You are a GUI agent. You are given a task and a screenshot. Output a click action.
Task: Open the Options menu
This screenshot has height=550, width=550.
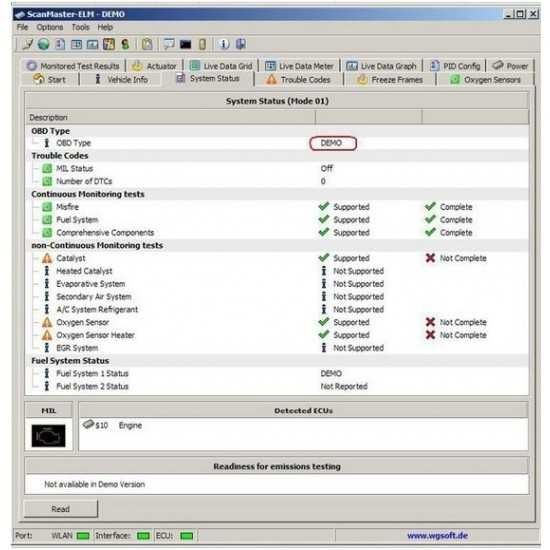pos(50,27)
